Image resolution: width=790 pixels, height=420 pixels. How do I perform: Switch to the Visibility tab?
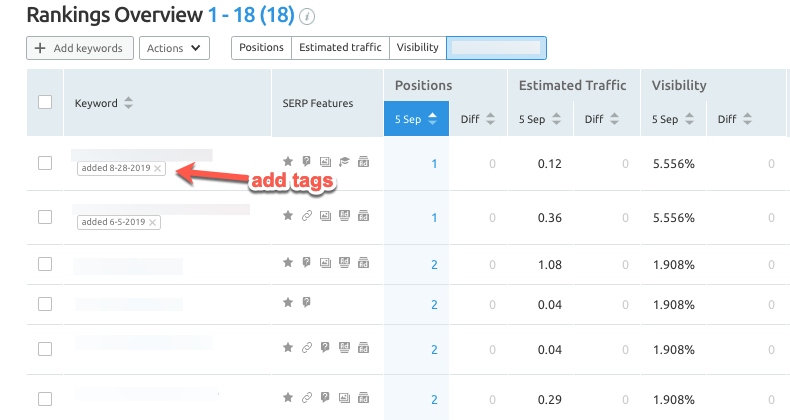pos(417,48)
